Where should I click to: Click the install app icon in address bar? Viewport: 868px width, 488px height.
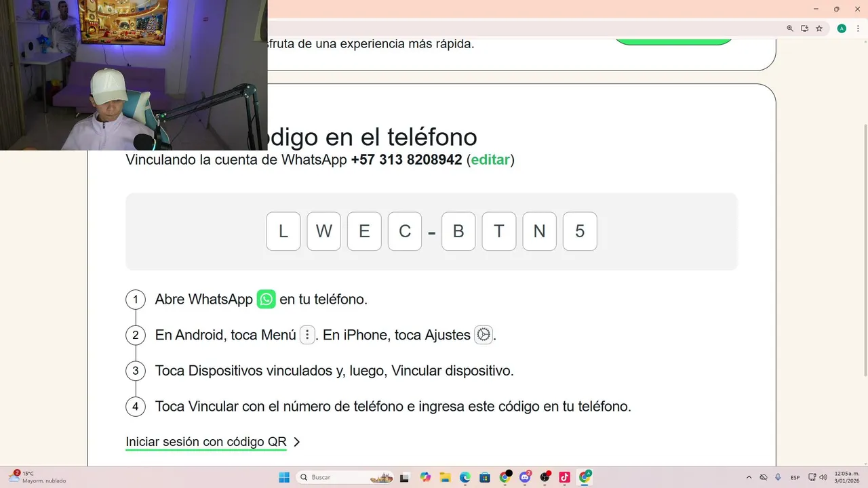(804, 28)
